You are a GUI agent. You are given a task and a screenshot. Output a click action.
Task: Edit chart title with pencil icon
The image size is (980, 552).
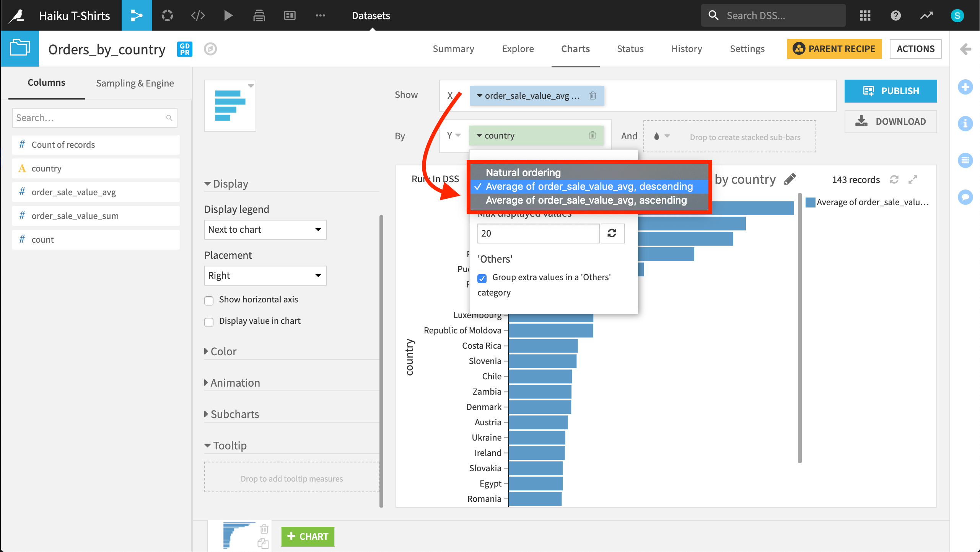[790, 179]
